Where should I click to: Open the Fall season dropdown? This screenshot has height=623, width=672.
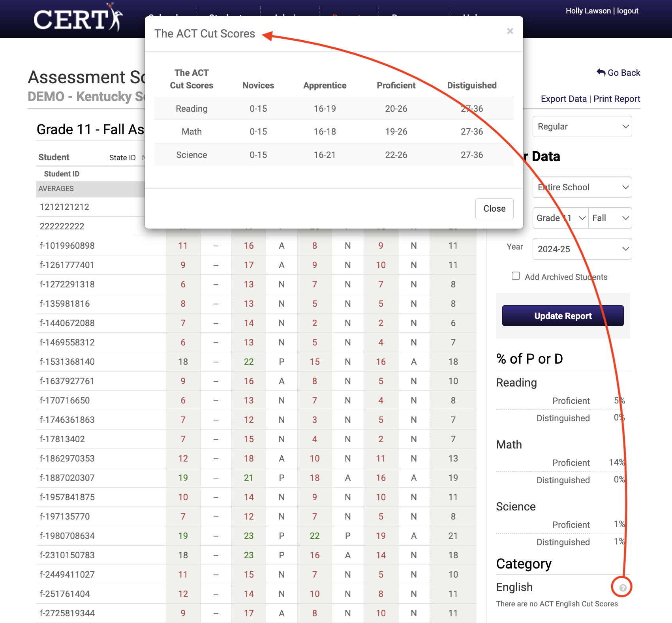[x=610, y=218]
